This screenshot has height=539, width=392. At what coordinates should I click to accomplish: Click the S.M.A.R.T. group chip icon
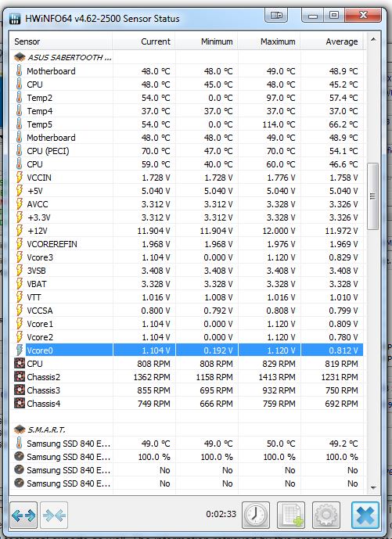coord(20,429)
